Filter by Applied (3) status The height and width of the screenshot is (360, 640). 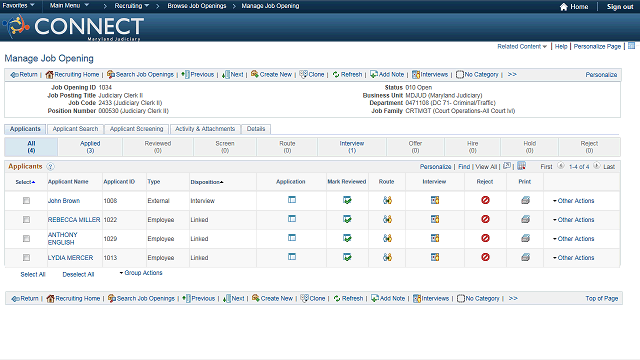pyautogui.click(x=90, y=147)
